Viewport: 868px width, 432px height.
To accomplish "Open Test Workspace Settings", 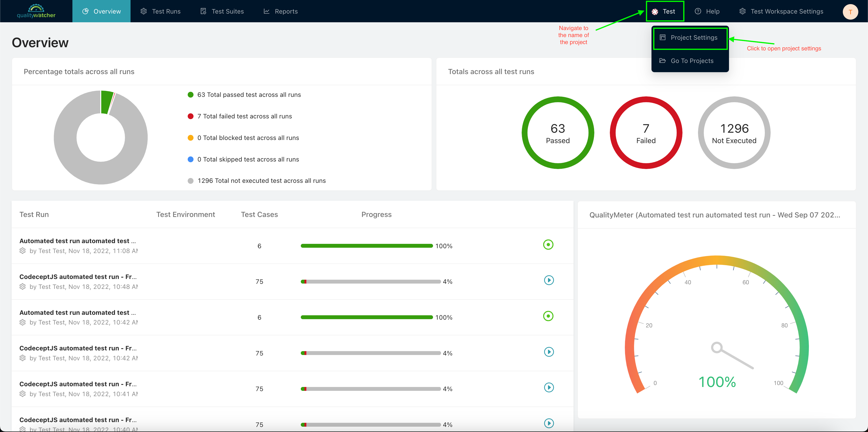I will pyautogui.click(x=781, y=11).
